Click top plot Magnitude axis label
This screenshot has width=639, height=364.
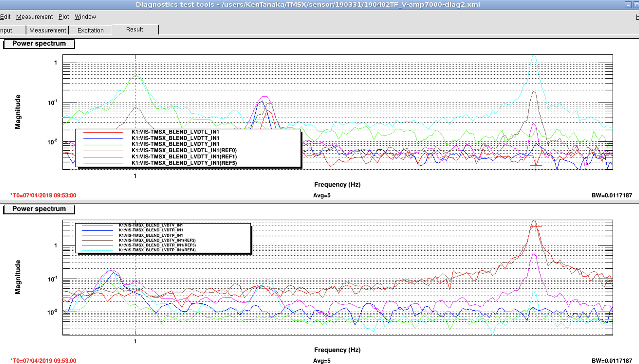(x=18, y=112)
